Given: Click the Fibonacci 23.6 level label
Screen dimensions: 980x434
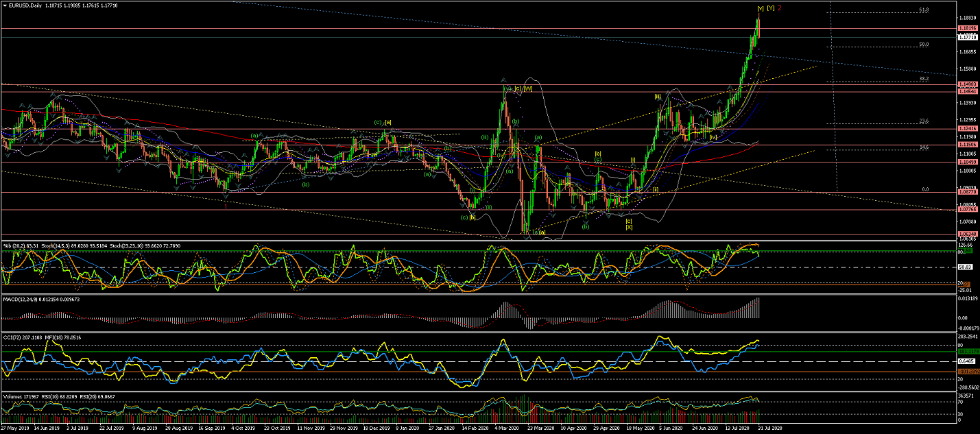Looking at the screenshot, I should pos(924,121).
